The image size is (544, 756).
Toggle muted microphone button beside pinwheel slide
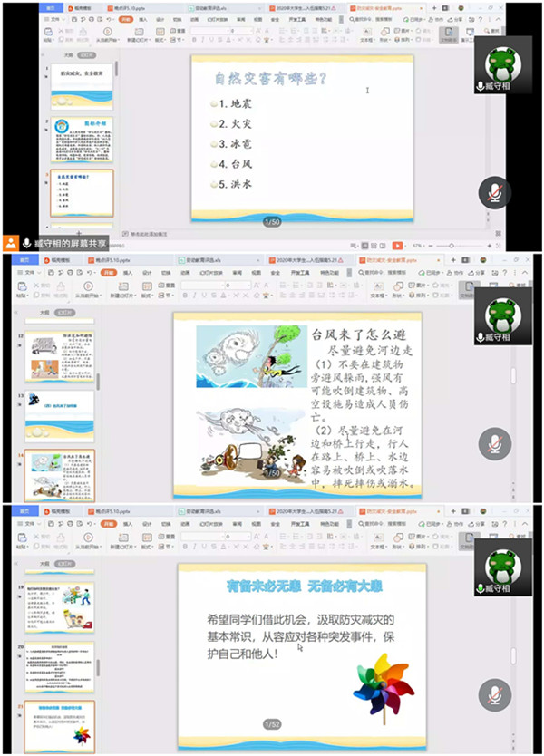point(495,694)
